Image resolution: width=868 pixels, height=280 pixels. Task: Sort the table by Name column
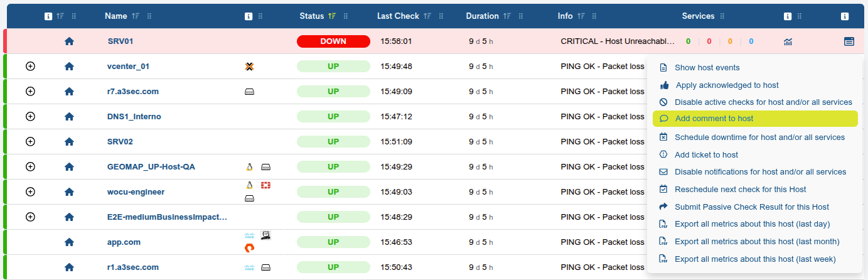tap(134, 16)
